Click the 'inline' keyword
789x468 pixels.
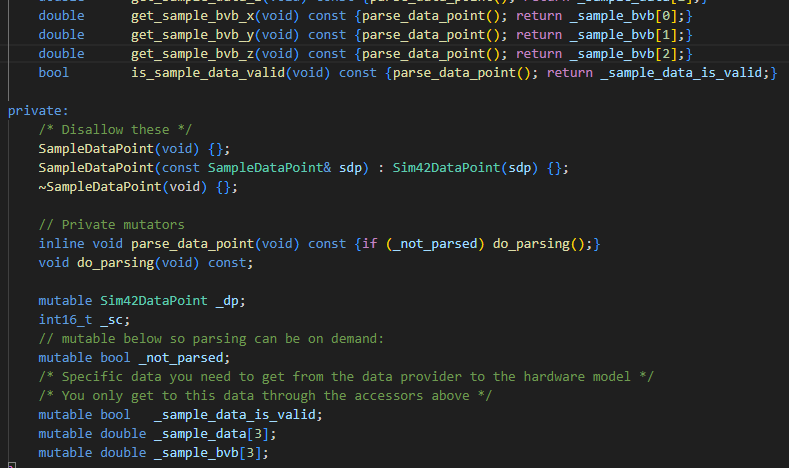click(x=61, y=244)
